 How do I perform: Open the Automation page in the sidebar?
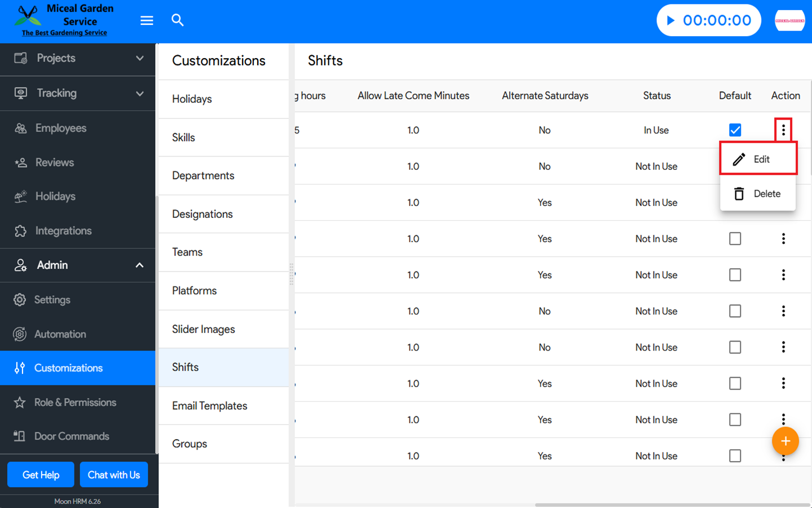[x=60, y=334]
